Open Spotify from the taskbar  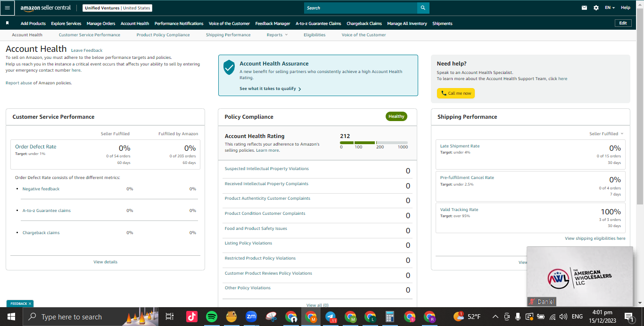[x=211, y=317]
